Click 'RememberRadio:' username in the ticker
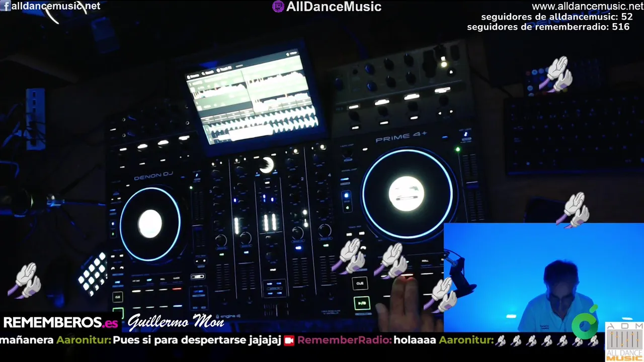The height and width of the screenshot is (362, 644). point(344,340)
